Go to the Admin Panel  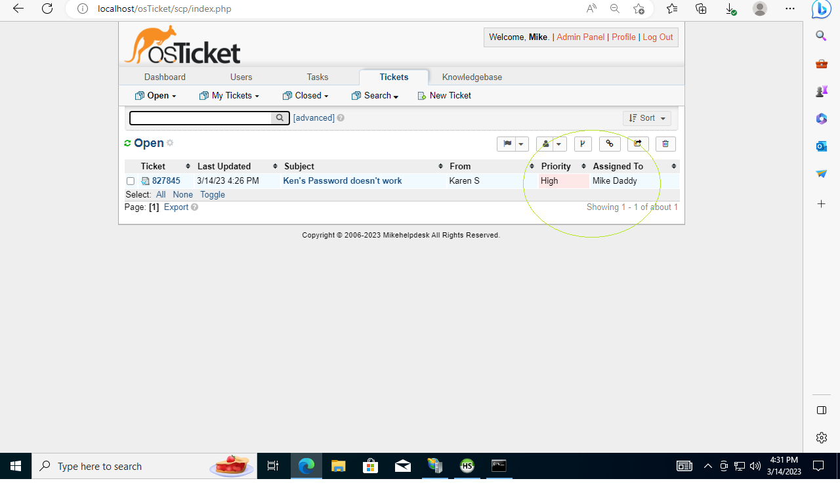(580, 37)
